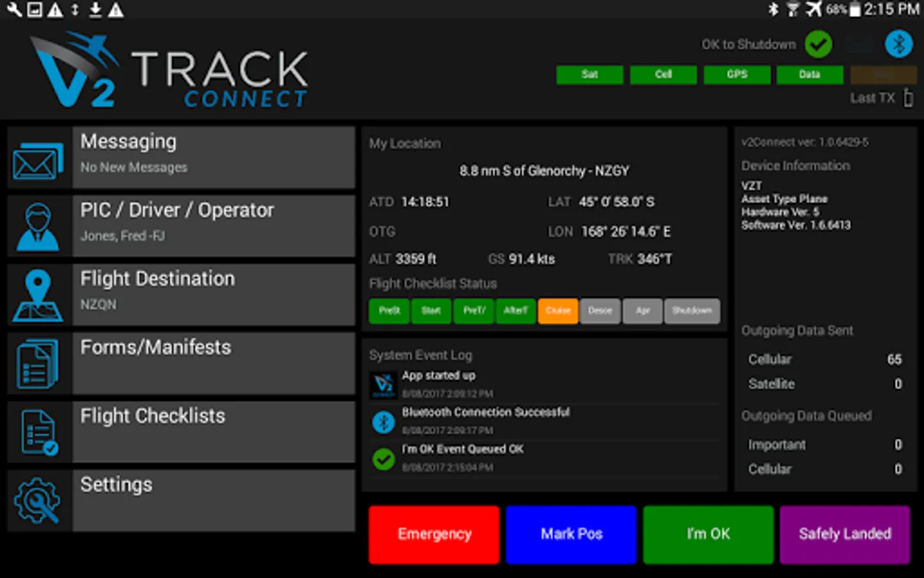Tap the ALT 3359 ft value
Viewport: 924px width, 578px height.
[416, 259]
